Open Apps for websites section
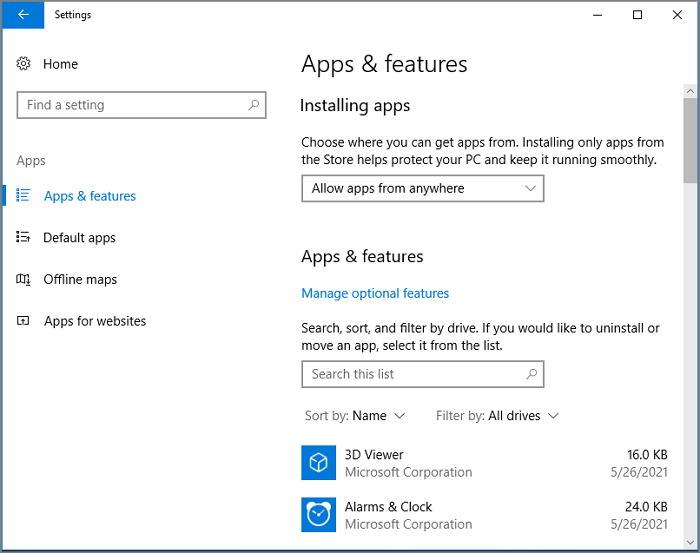This screenshot has height=553, width=700. point(95,322)
